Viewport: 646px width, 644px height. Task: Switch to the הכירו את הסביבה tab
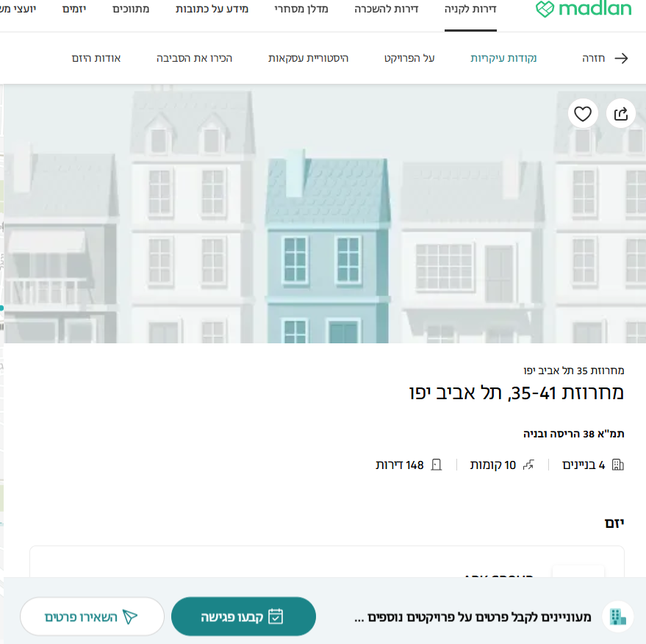coord(194,58)
